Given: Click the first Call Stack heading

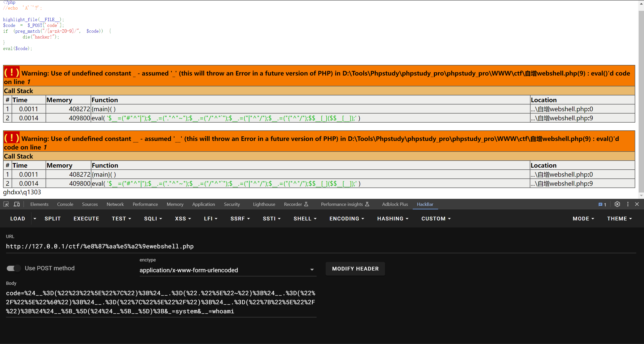Looking at the screenshot, I should click(x=18, y=91).
